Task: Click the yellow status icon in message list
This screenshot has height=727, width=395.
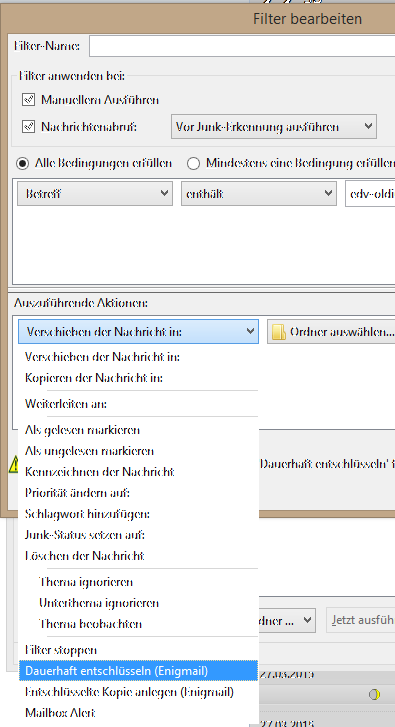Action: coord(375,694)
